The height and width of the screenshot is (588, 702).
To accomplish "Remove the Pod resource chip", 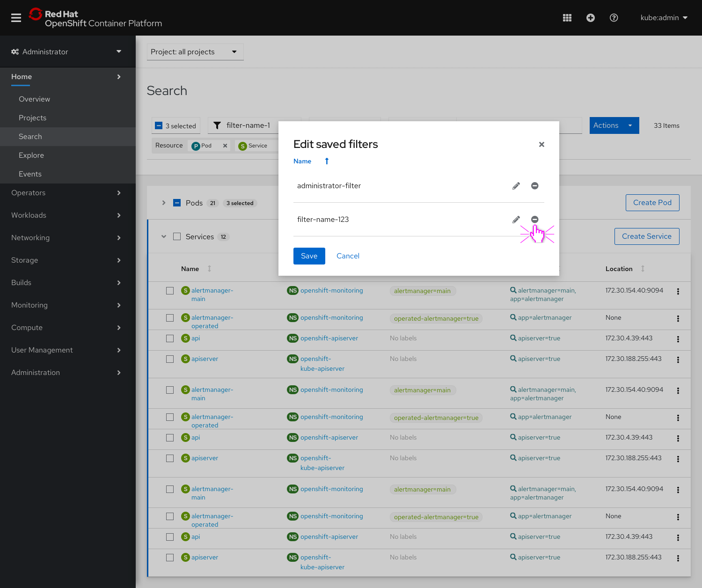I will [x=225, y=146].
